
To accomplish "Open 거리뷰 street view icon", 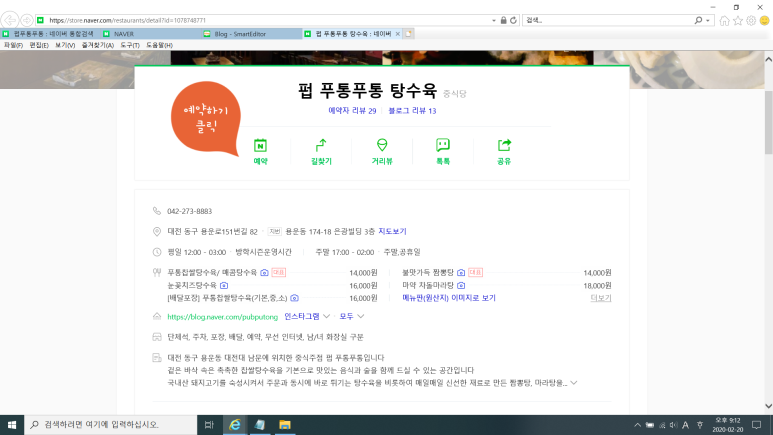I will [382, 145].
